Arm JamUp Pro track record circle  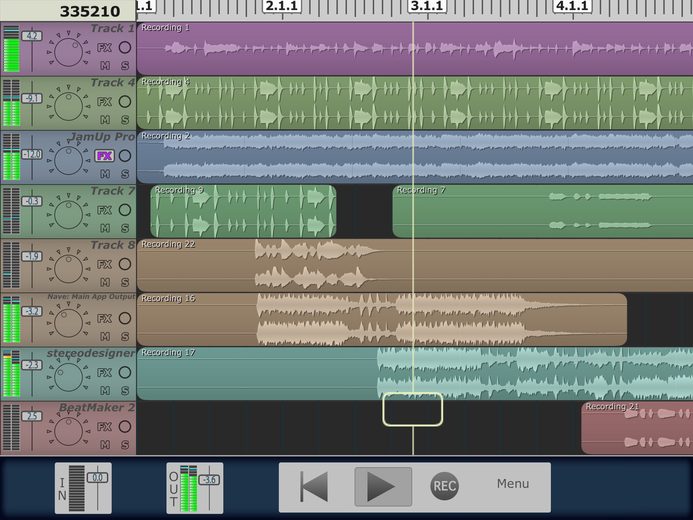point(125,156)
